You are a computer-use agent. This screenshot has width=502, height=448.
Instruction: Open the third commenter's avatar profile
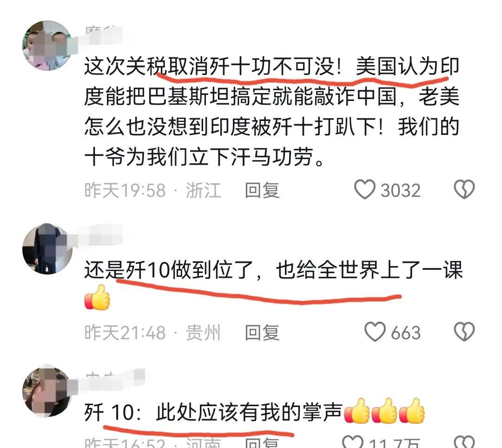click(47, 391)
